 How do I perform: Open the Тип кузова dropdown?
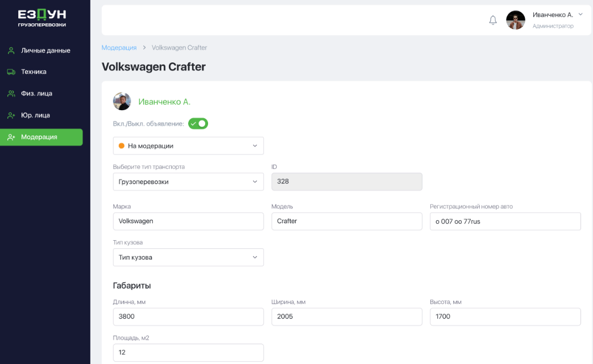188,257
